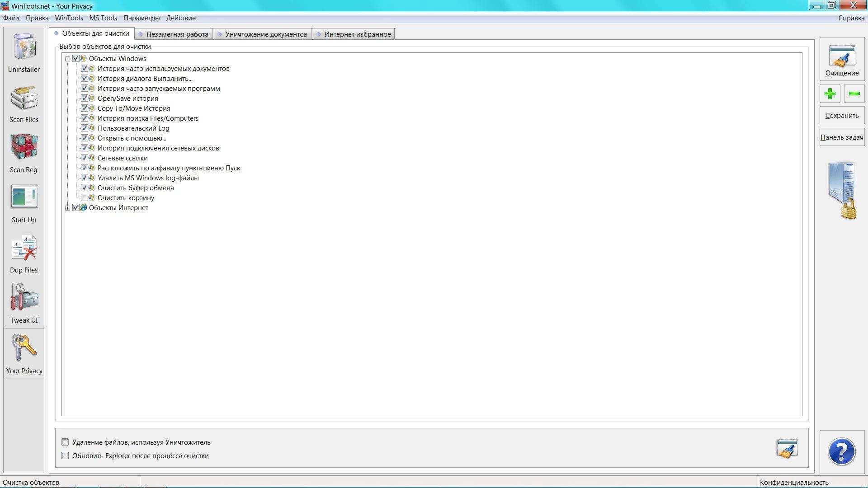Open the Справка menu
Viewport: 868px width, 488px height.
(x=851, y=18)
